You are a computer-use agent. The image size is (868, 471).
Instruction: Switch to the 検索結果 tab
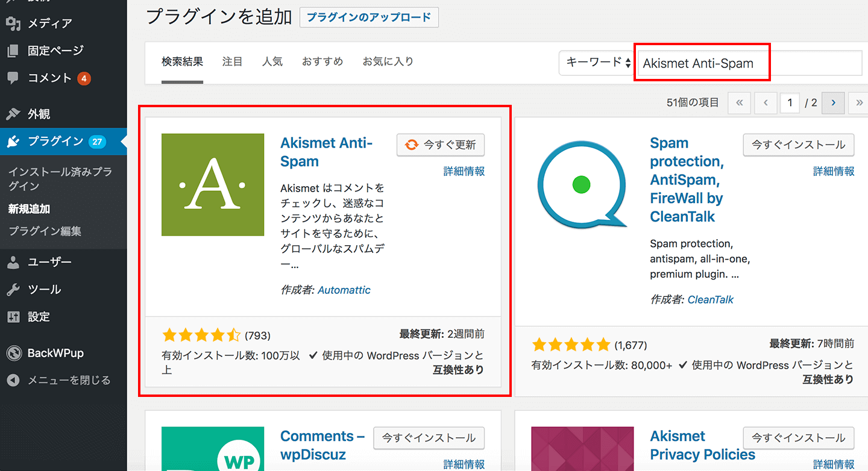click(182, 61)
